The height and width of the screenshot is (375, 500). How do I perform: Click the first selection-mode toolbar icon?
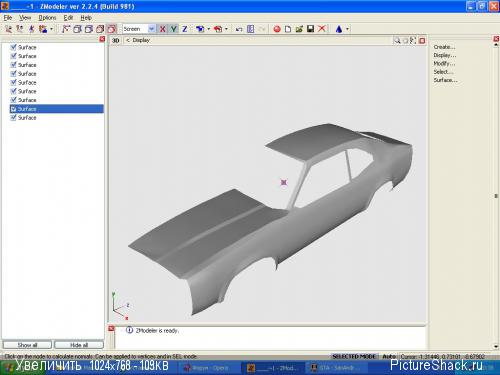point(66,29)
